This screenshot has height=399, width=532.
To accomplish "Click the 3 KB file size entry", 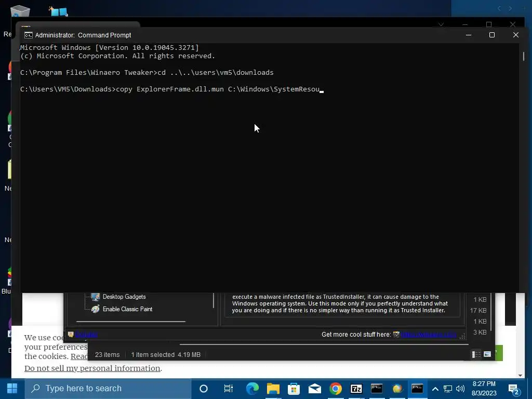I will [x=480, y=332].
